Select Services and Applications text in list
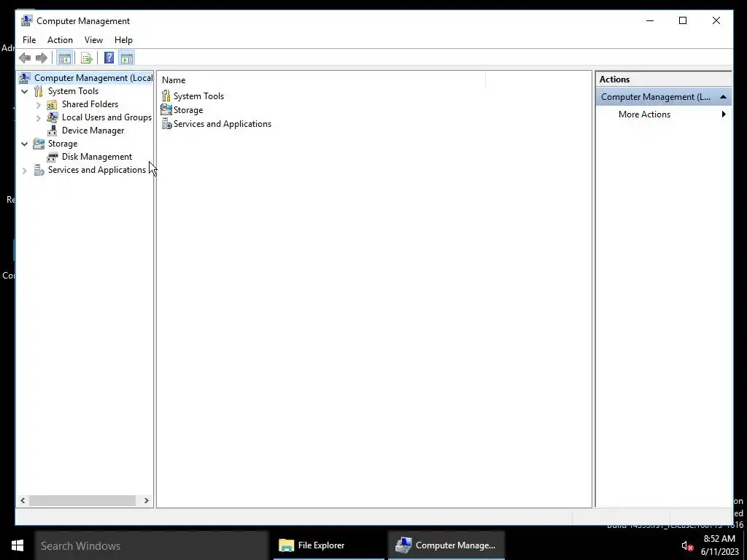Image resolution: width=747 pixels, height=560 pixels. point(222,124)
